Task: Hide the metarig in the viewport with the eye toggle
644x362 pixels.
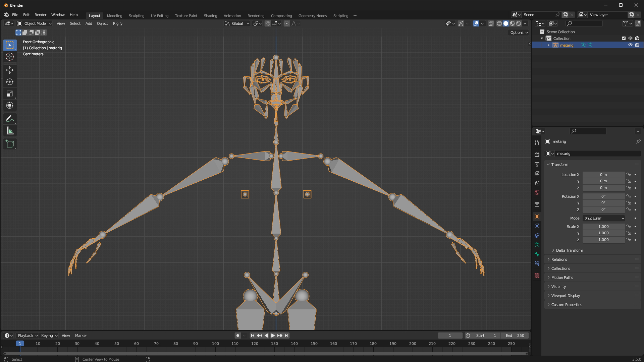Action: (631, 45)
